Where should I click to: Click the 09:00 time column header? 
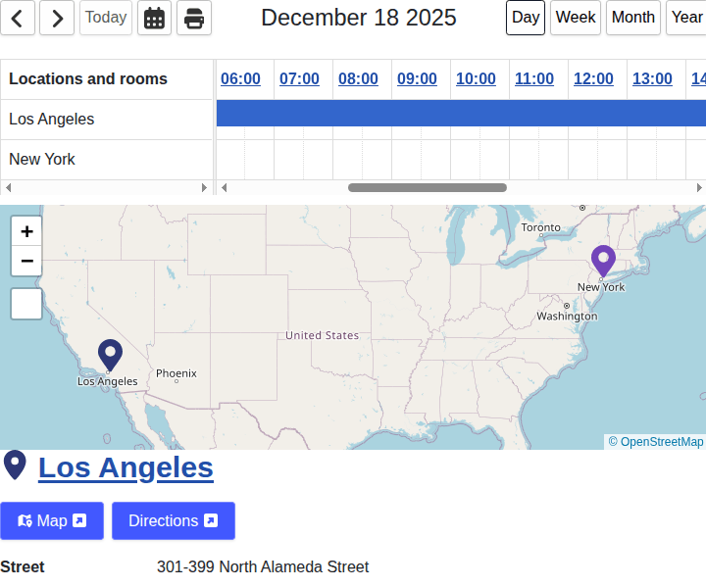417,79
